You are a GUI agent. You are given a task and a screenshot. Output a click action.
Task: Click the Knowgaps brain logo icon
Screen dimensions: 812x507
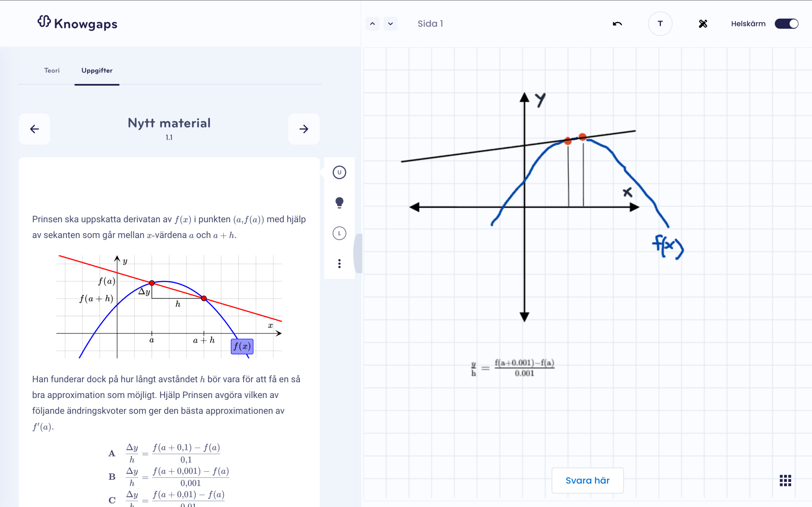click(44, 22)
